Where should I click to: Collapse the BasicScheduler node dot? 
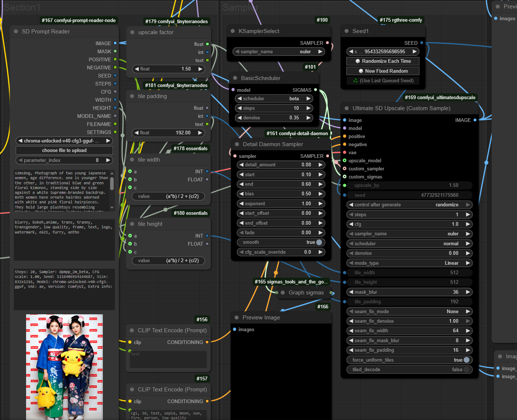point(235,78)
